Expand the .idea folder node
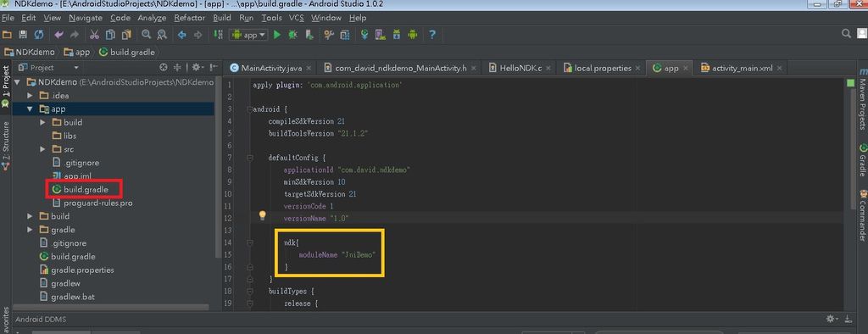The height and width of the screenshot is (334, 868). 30,96
